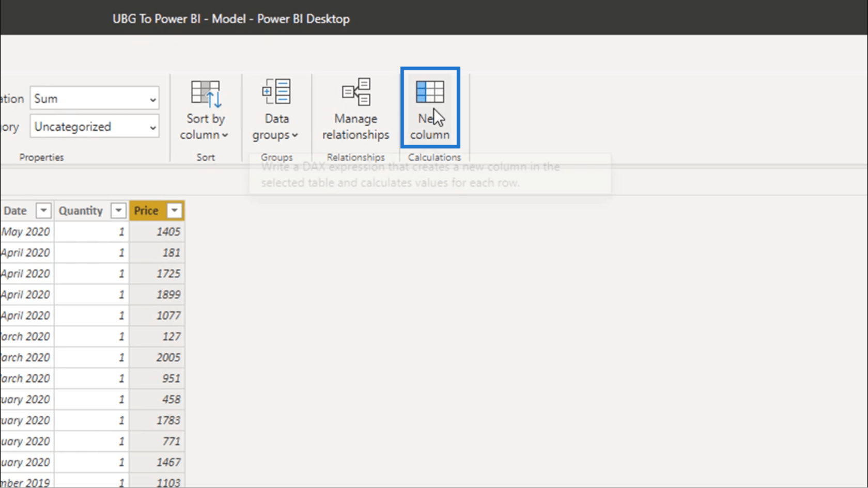Click the price cell 1725

point(157,274)
